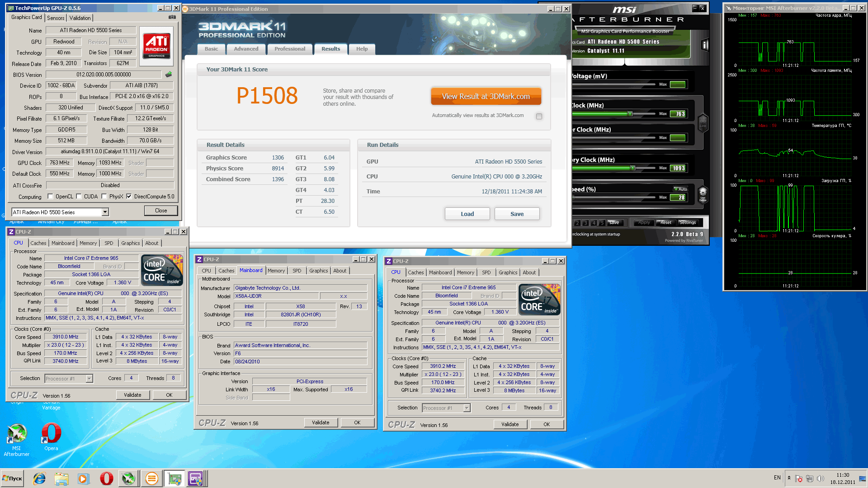Screen dimensions: 868x488
Task: Click the taskbar clock showing 11:30
Action: click(x=843, y=479)
